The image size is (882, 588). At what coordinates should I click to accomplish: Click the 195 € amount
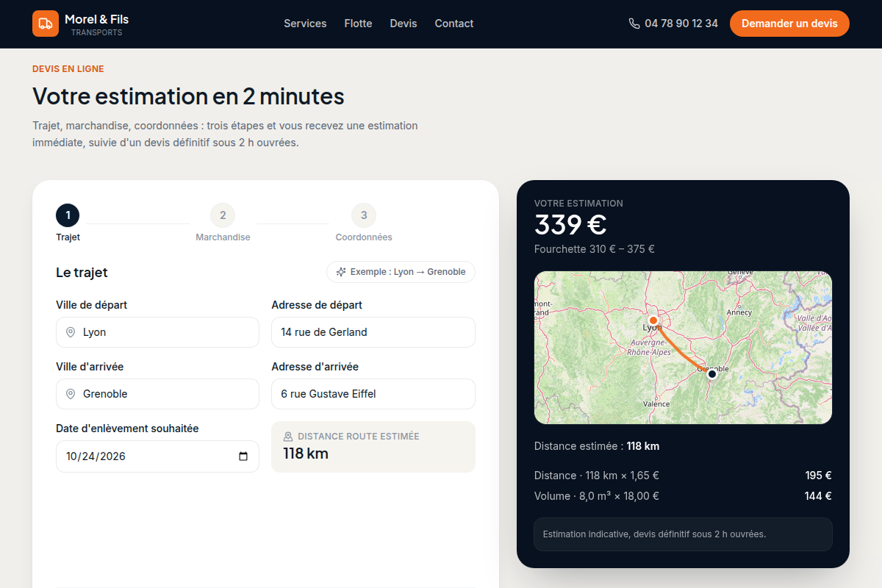(x=818, y=476)
